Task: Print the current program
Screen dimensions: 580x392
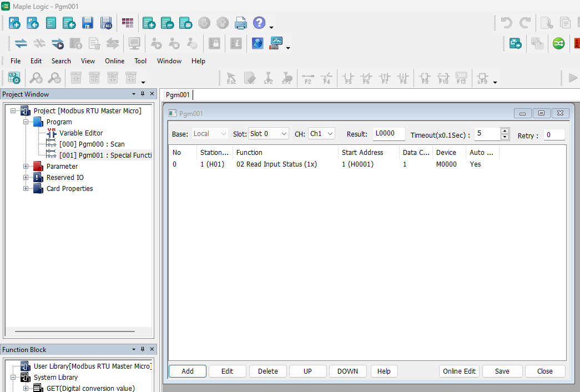Action: pos(240,23)
